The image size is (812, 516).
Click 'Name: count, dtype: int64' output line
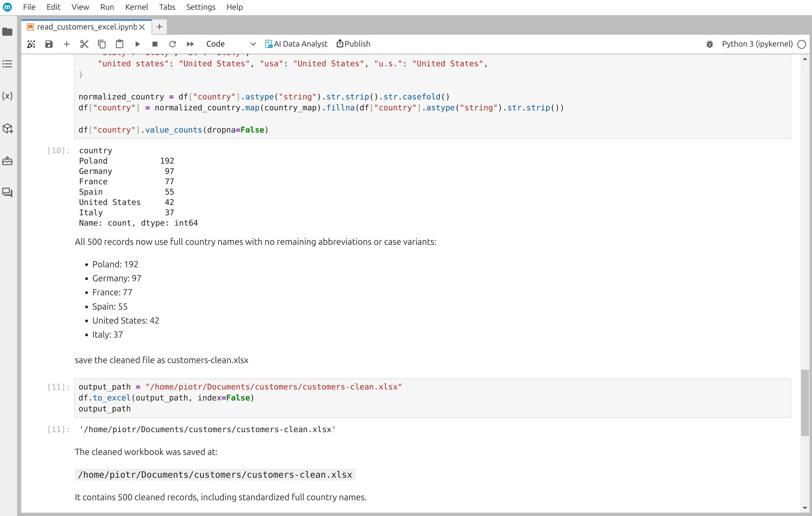[x=138, y=223]
